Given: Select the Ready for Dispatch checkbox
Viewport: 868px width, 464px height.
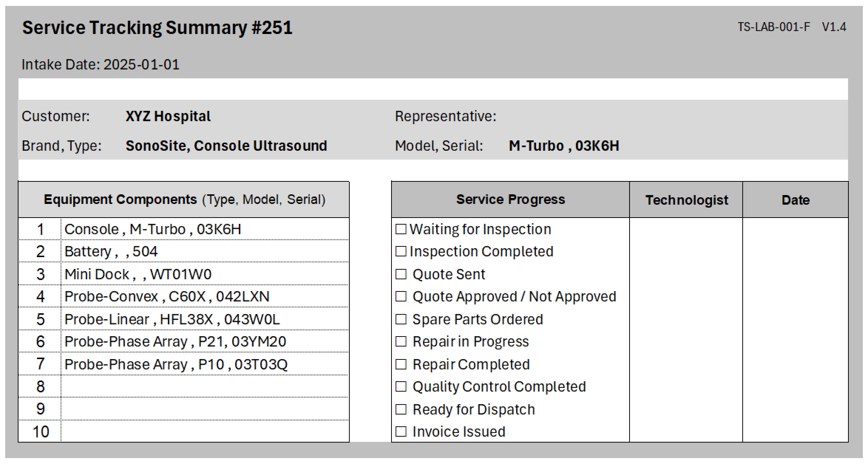Looking at the screenshot, I should pyautogui.click(x=401, y=410).
